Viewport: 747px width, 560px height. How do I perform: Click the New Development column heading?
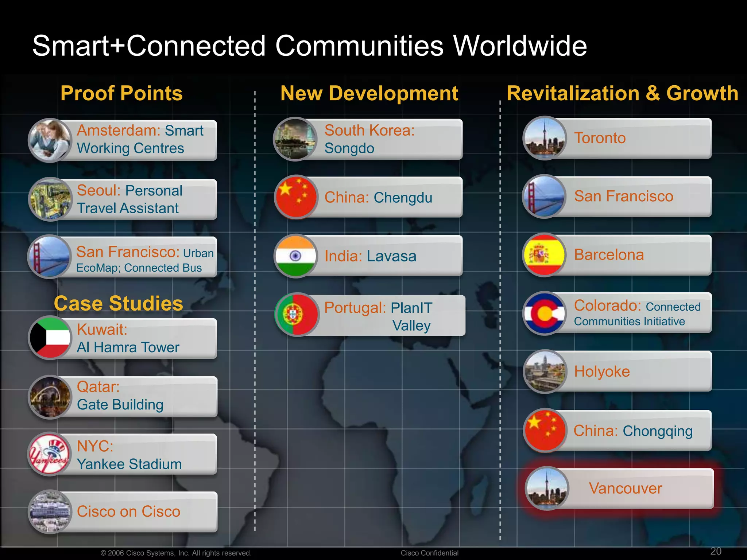coord(369,93)
